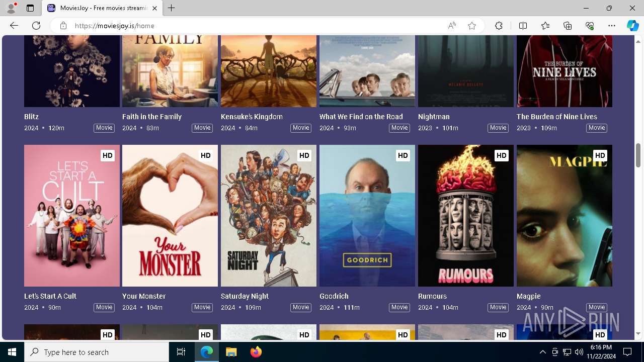Viewport: 644px width, 362px height.
Task: Launch Copilot sidebar
Action: point(632,26)
